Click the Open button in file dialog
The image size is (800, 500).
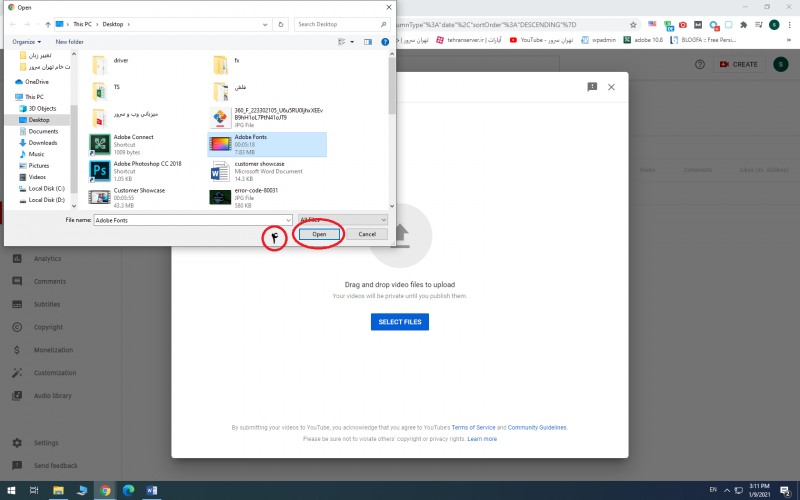tap(319, 234)
